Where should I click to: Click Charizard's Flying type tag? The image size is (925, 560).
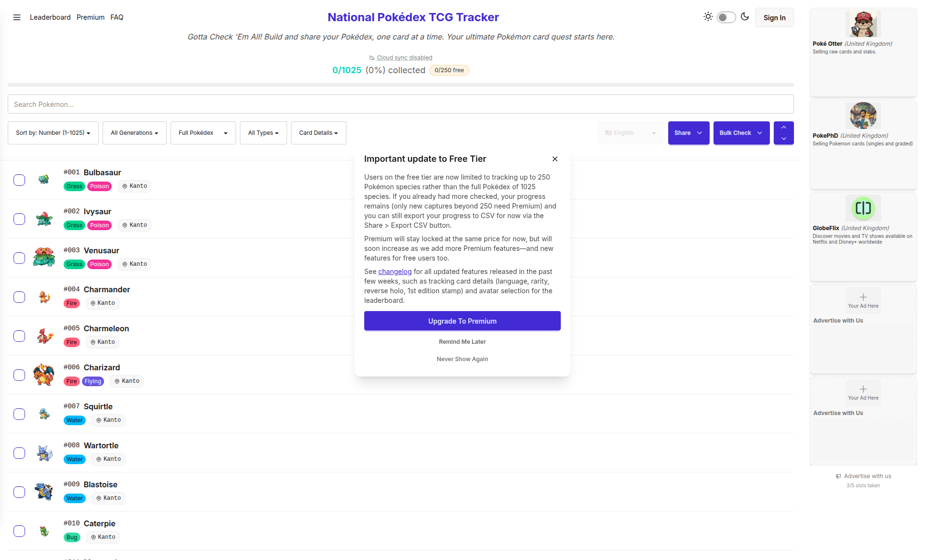(x=93, y=381)
